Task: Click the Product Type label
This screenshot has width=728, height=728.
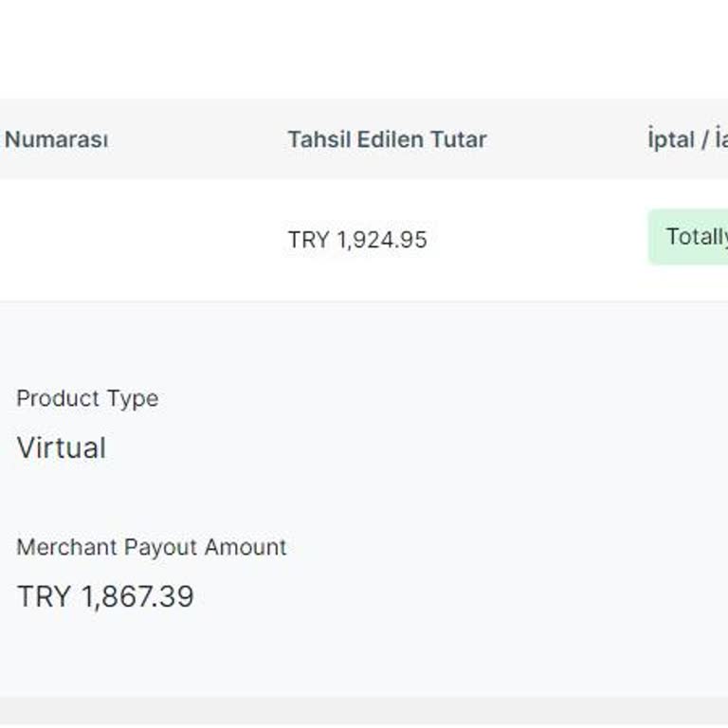Action: point(87,398)
